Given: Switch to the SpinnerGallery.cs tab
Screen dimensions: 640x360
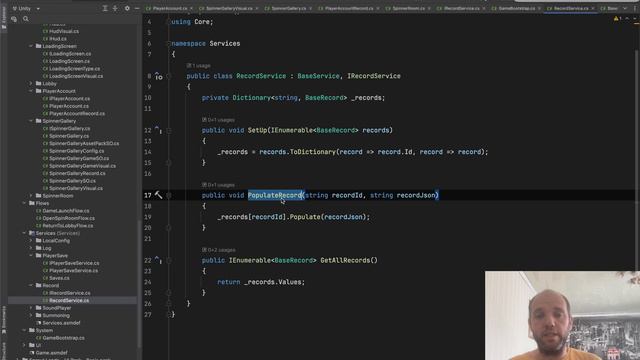Looking at the screenshot, I should coord(288,8).
